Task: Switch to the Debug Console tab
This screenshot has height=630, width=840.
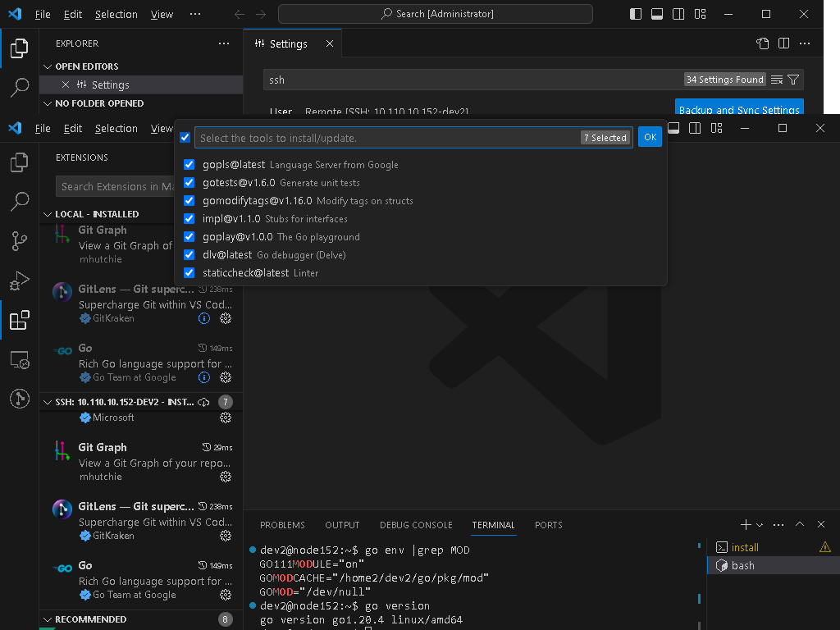Action: click(415, 525)
